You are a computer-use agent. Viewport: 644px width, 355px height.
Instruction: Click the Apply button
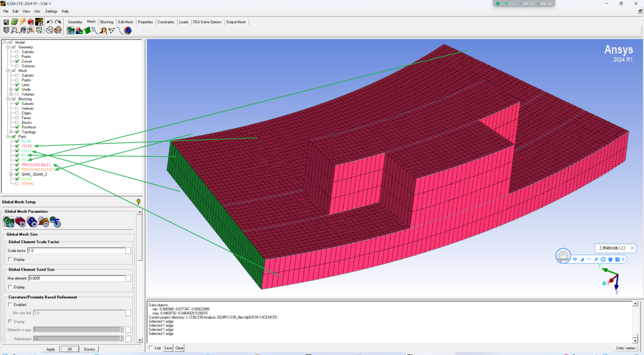coord(51,349)
